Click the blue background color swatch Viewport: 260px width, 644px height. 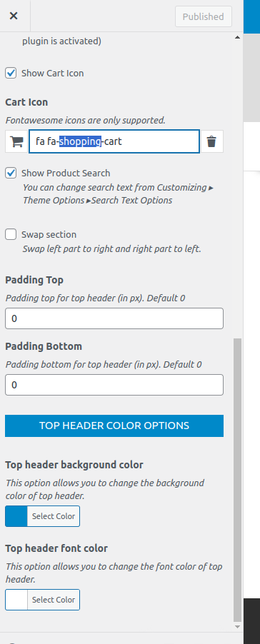click(16, 516)
